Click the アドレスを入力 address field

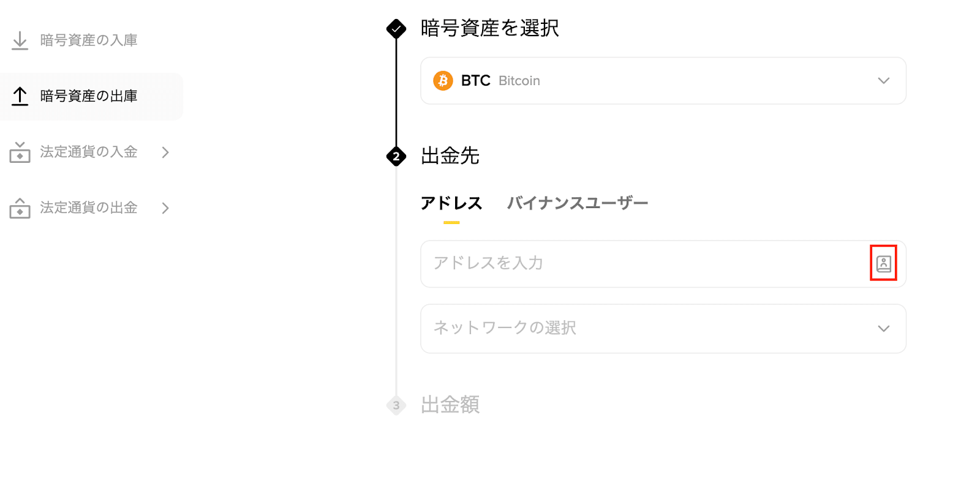tap(643, 263)
